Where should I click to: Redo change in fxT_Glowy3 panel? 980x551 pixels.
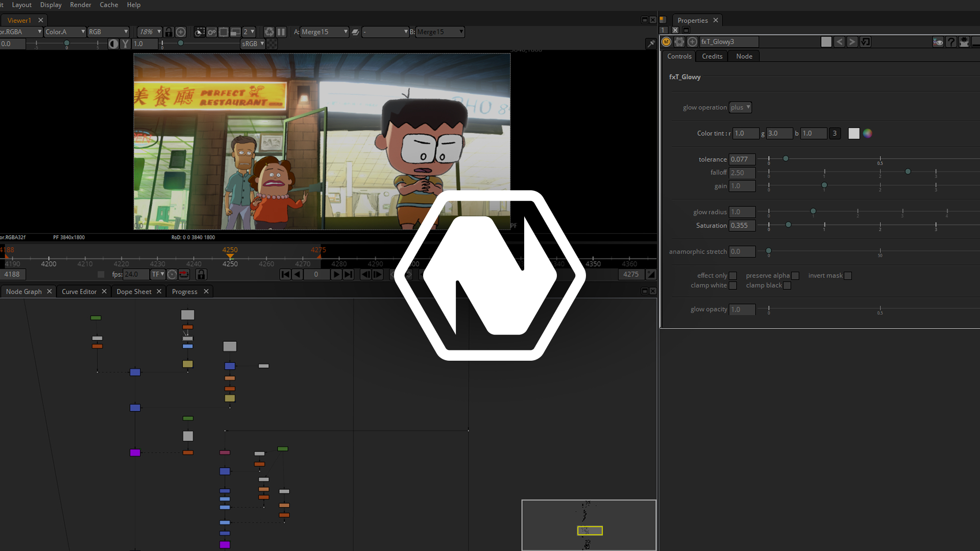tap(852, 42)
